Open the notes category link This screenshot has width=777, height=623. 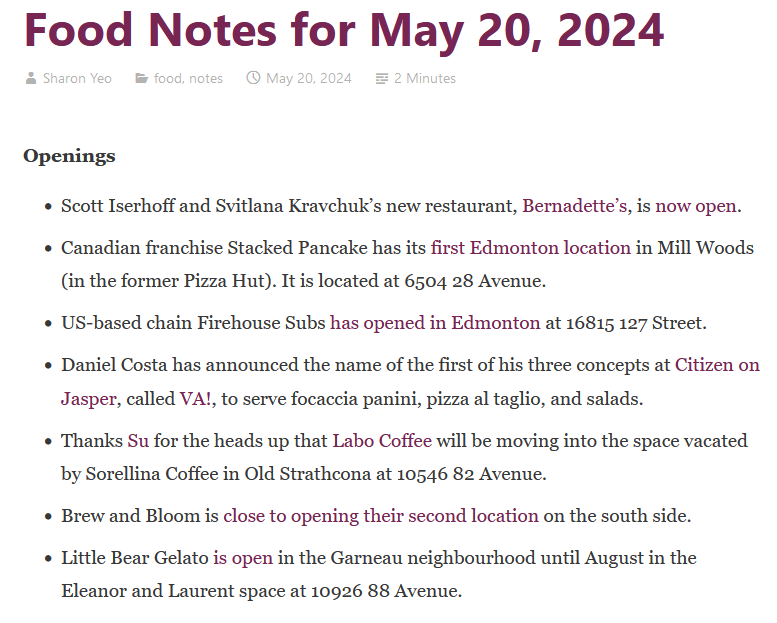(x=206, y=78)
